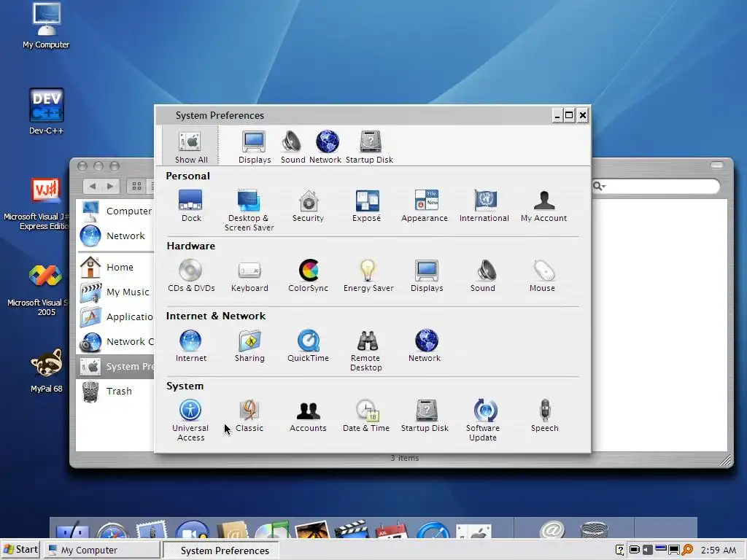Screen dimensions: 747x560
Task: Open the Energy Saver preference pane
Action: pyautogui.click(x=368, y=276)
